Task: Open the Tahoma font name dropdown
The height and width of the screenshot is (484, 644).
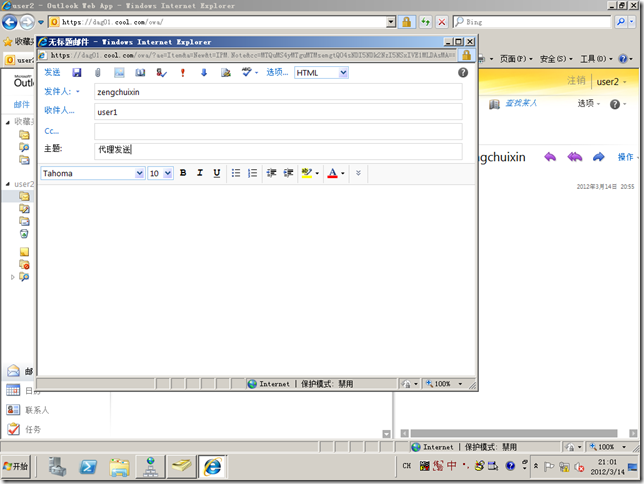Action: pyautogui.click(x=93, y=173)
